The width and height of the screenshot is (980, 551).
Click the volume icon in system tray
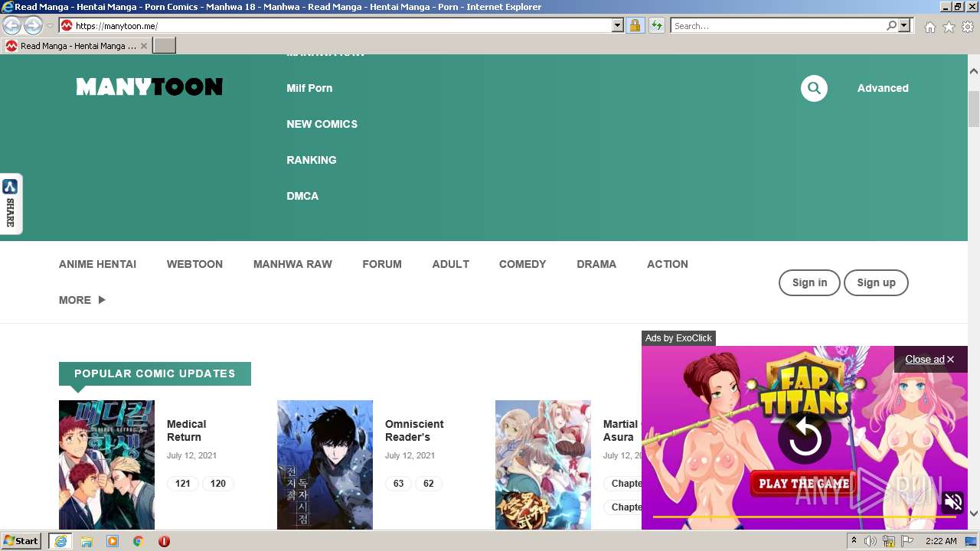click(x=871, y=541)
